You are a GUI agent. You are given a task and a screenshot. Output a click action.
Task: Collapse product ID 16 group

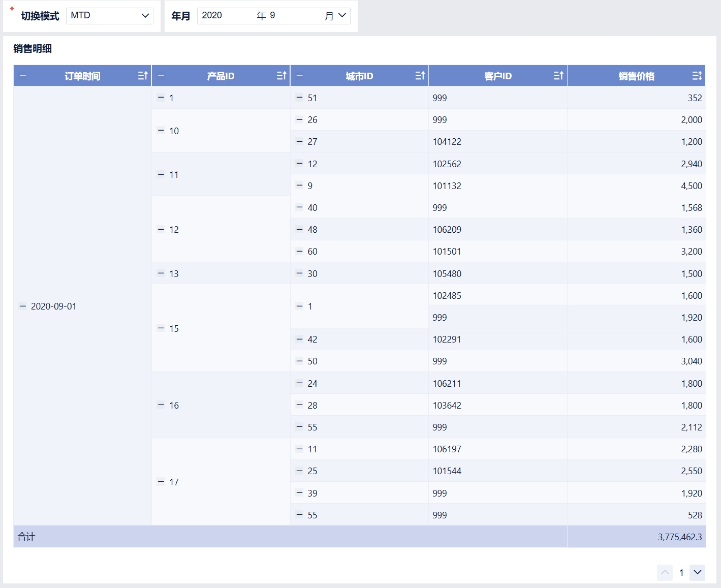(161, 405)
